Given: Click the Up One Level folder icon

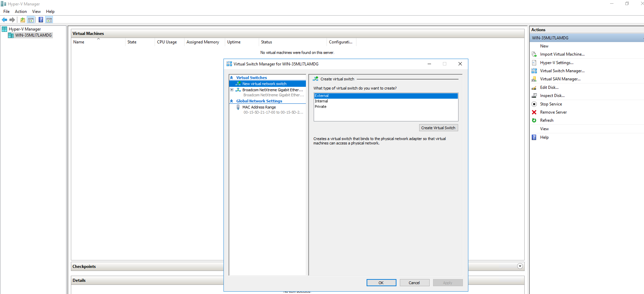Looking at the screenshot, I should [x=22, y=20].
